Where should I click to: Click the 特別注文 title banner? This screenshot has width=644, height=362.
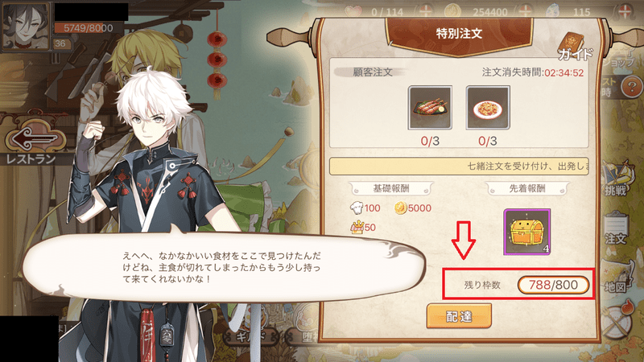coord(459,35)
